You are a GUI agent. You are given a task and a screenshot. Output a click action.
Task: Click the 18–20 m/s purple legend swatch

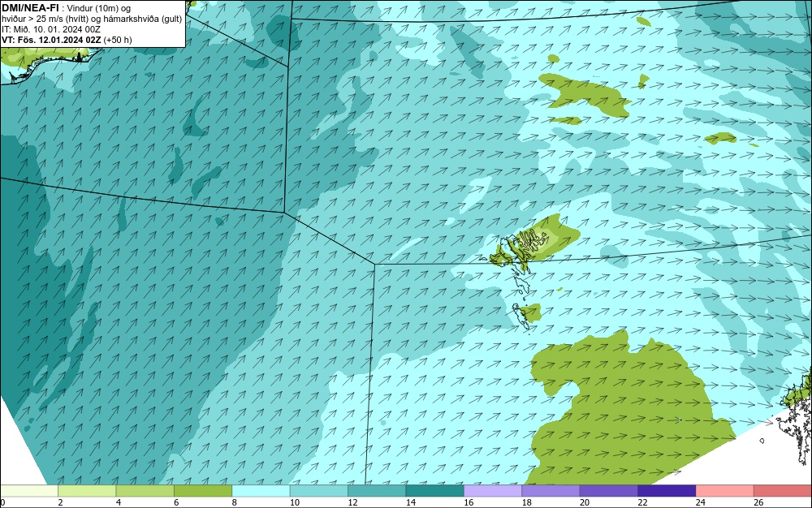click(x=551, y=491)
